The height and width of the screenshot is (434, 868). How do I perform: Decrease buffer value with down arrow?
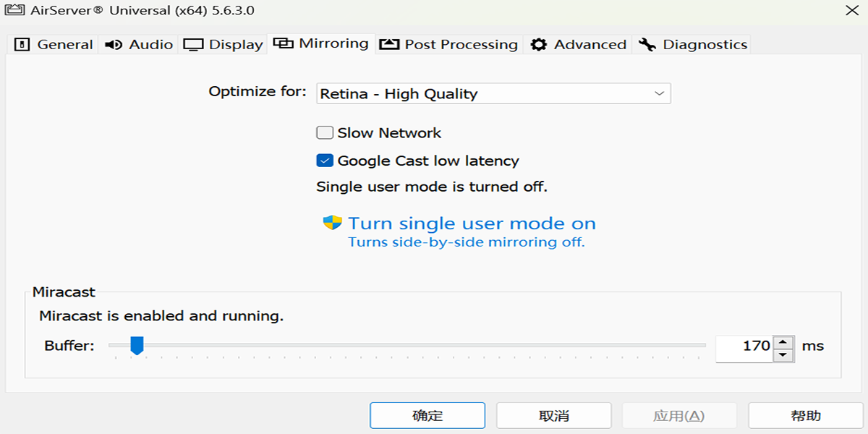click(x=783, y=354)
